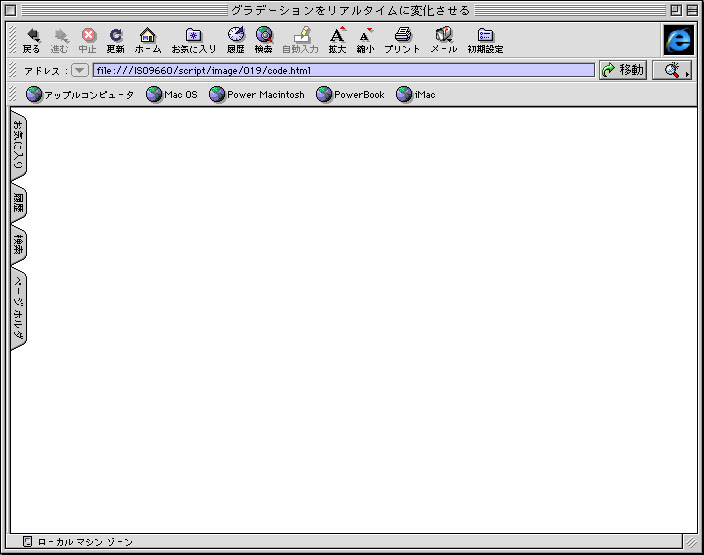Click the 自動入力 autofill toolbar icon

tap(300, 40)
